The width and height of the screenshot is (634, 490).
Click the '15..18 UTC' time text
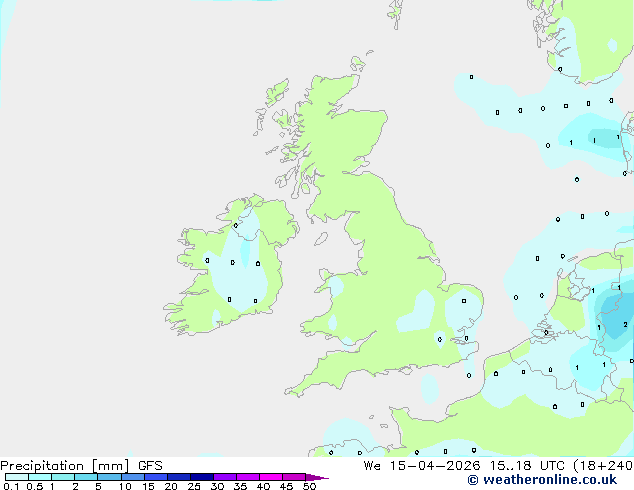coord(527,466)
